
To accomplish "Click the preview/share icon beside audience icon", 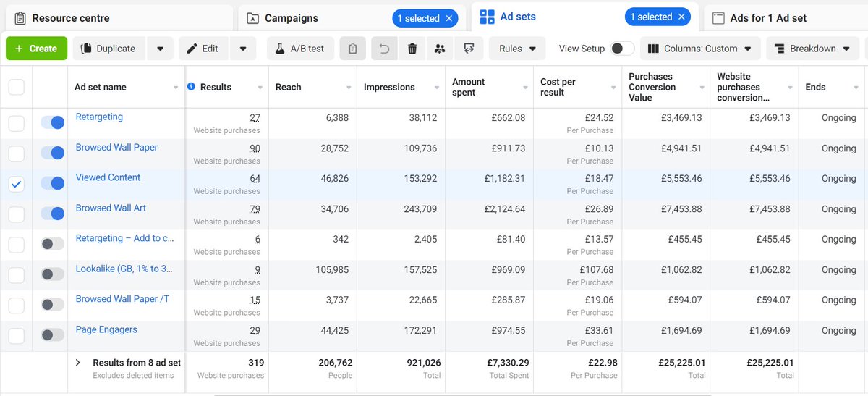I will (469, 49).
